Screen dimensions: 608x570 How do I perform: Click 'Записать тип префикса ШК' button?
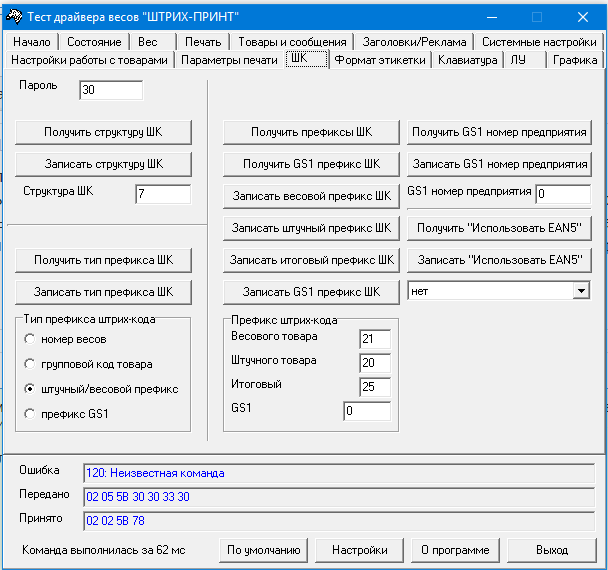[103, 292]
